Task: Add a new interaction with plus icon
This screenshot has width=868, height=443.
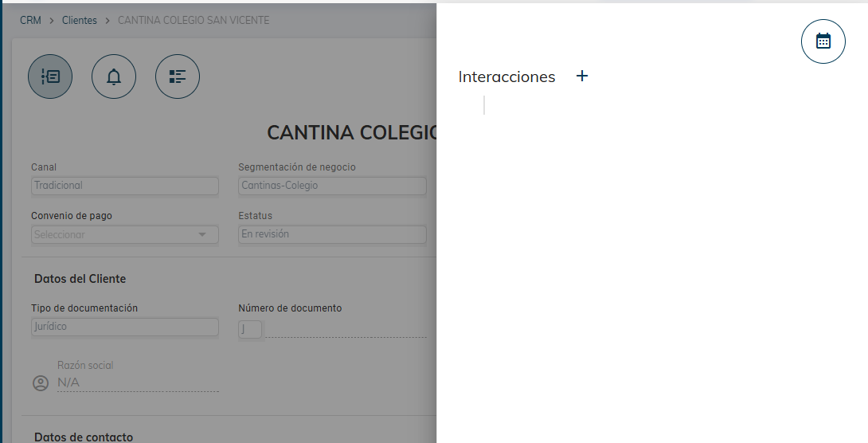Action: (x=582, y=76)
